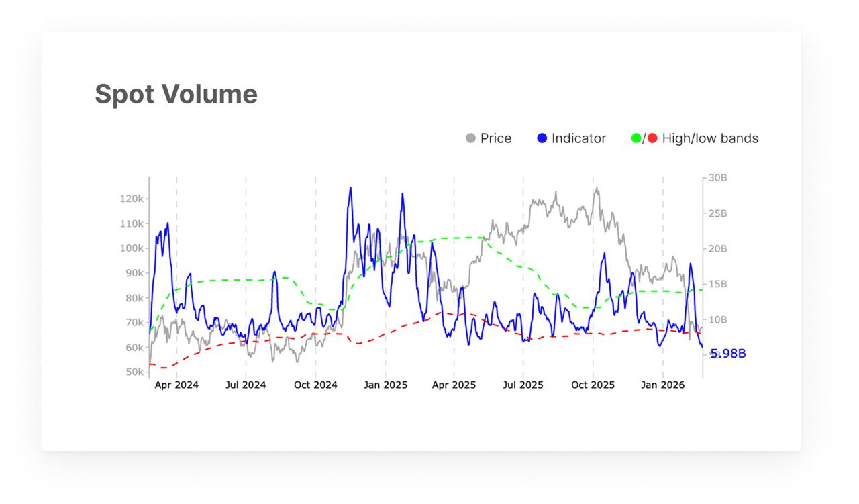Image resolution: width=859 pixels, height=504 pixels.
Task: Select the Jan 2025 x-axis label
Action: [x=385, y=385]
